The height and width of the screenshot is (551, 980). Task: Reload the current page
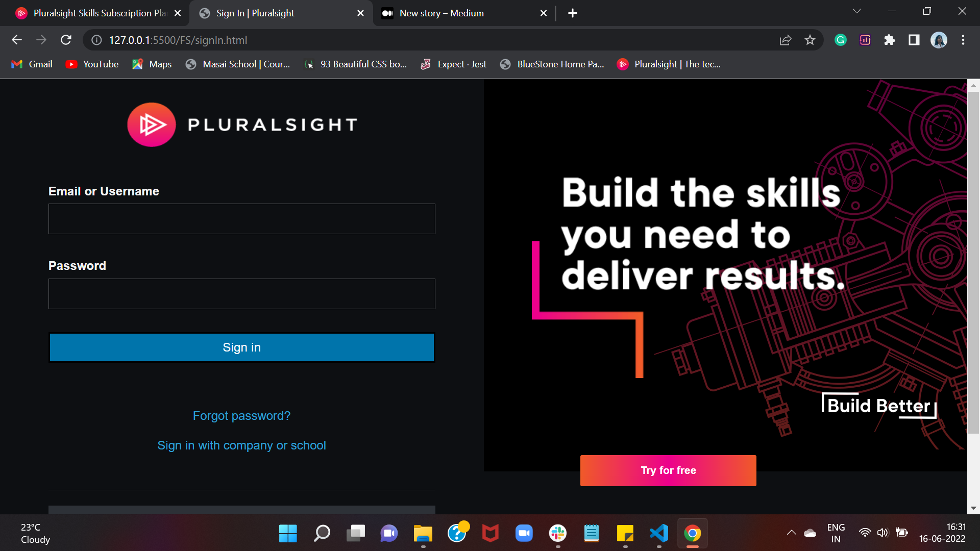66,40
